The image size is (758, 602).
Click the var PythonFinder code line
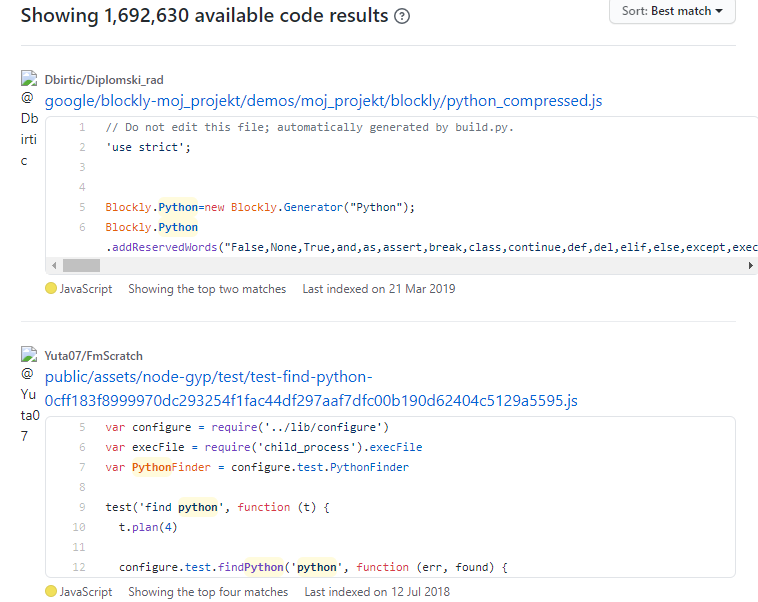[257, 467]
